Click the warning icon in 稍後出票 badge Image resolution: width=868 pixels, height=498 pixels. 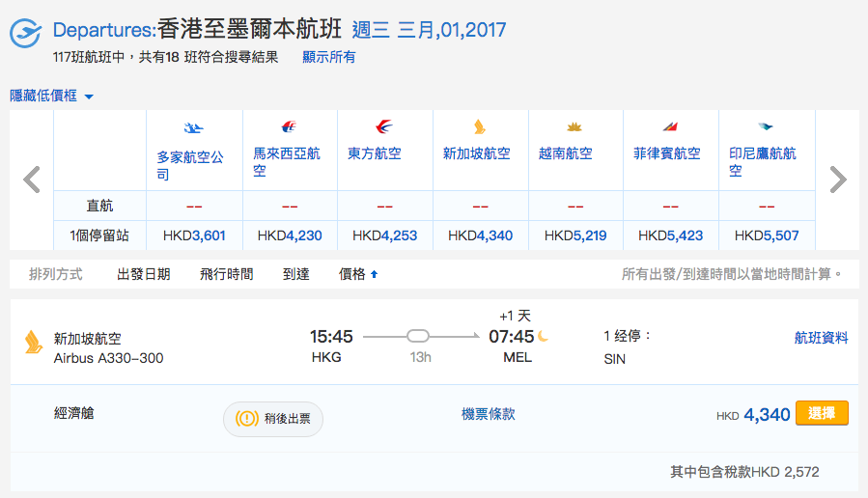click(x=247, y=418)
